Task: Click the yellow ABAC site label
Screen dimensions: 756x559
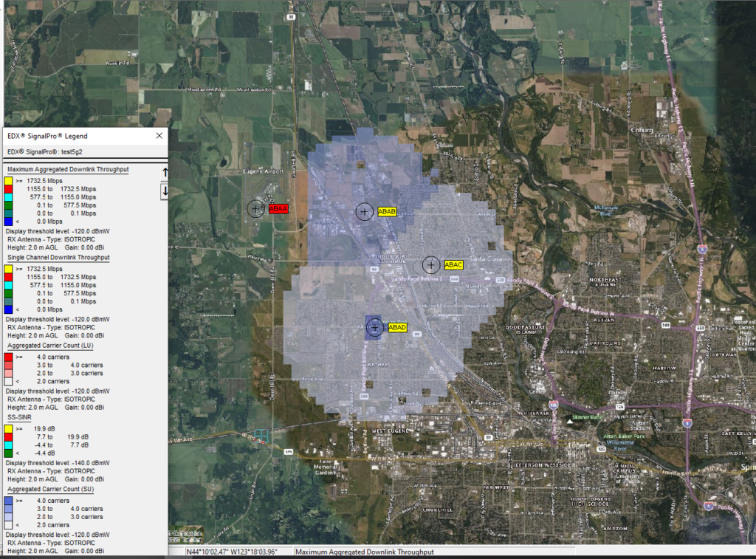Action: [453, 264]
